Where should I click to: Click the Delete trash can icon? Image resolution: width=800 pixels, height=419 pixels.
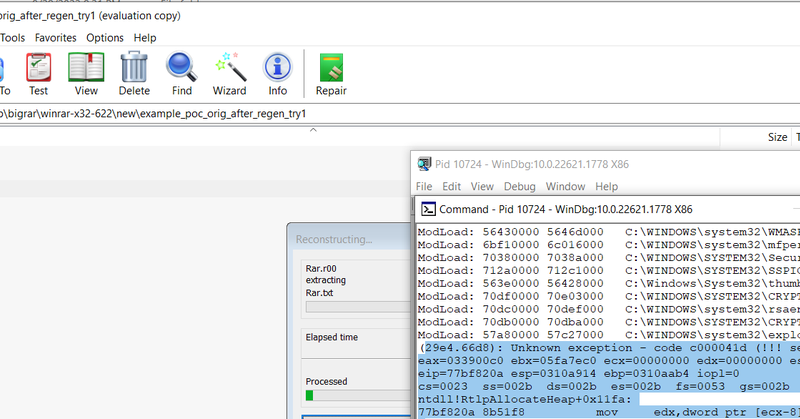pos(134,66)
